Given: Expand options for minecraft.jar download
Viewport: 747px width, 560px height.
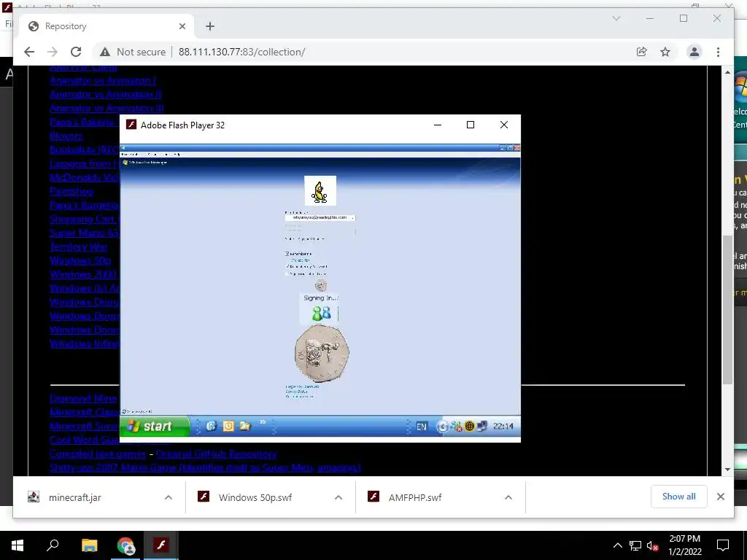Looking at the screenshot, I should coord(169,497).
